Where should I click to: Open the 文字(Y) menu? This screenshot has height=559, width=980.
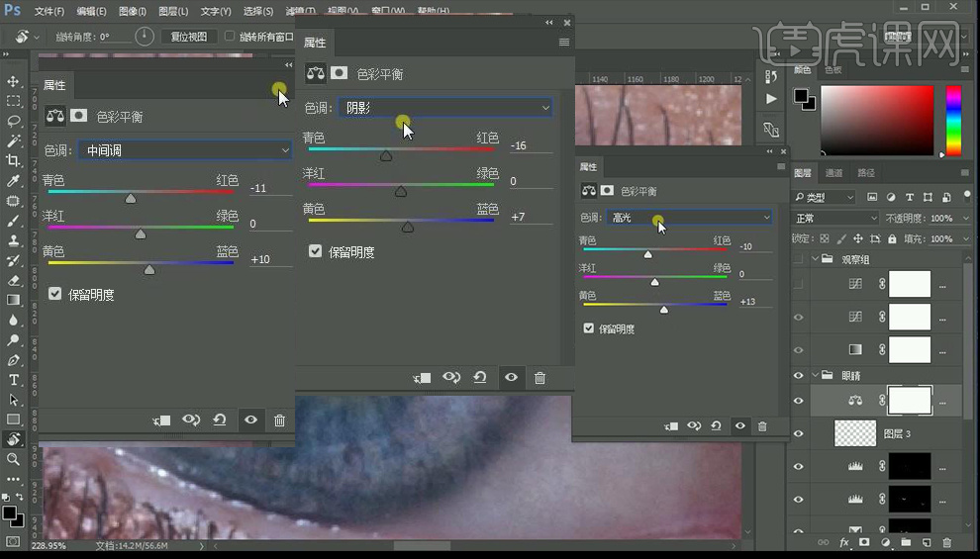216,11
